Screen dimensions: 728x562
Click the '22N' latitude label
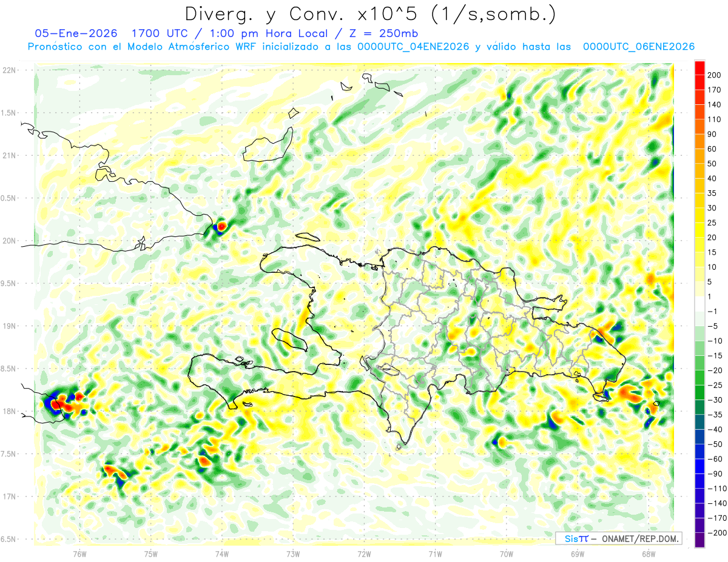9,70
